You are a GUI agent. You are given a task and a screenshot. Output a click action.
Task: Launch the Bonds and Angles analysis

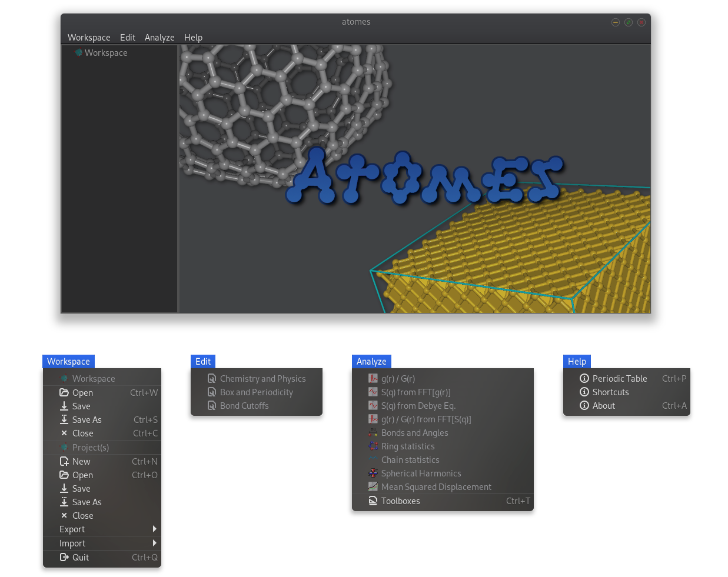tap(414, 433)
